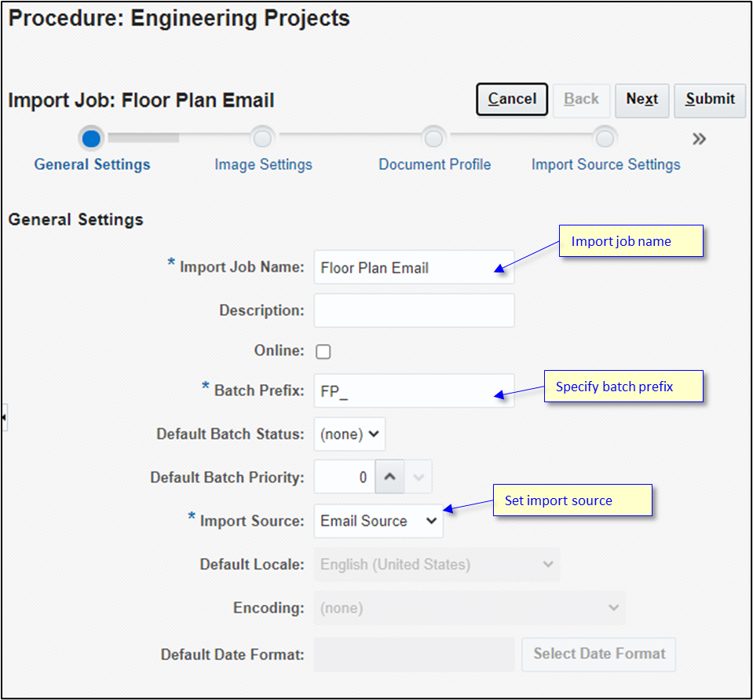Switch to the Image Settings step
Screen dimensions: 753x700
[263, 164]
